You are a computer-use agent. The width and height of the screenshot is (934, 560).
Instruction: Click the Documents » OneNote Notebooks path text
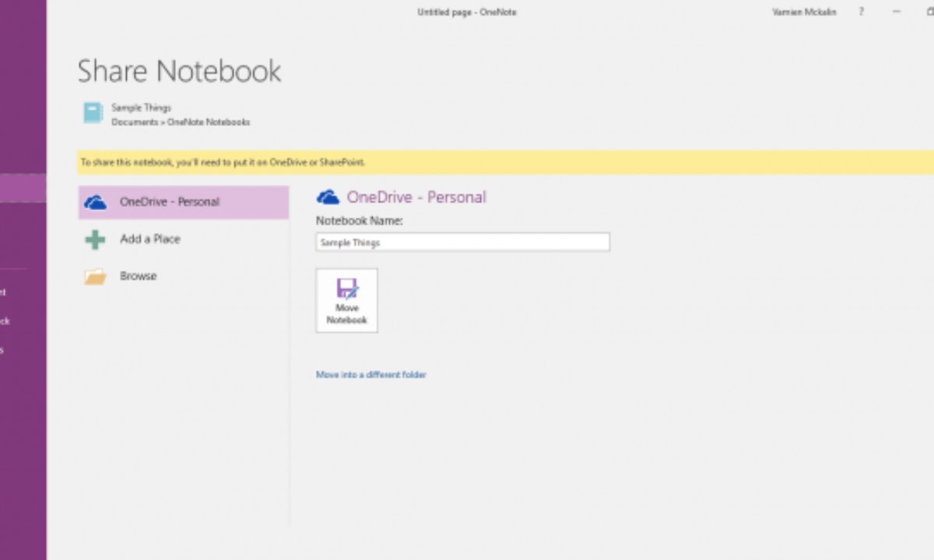[181, 122]
